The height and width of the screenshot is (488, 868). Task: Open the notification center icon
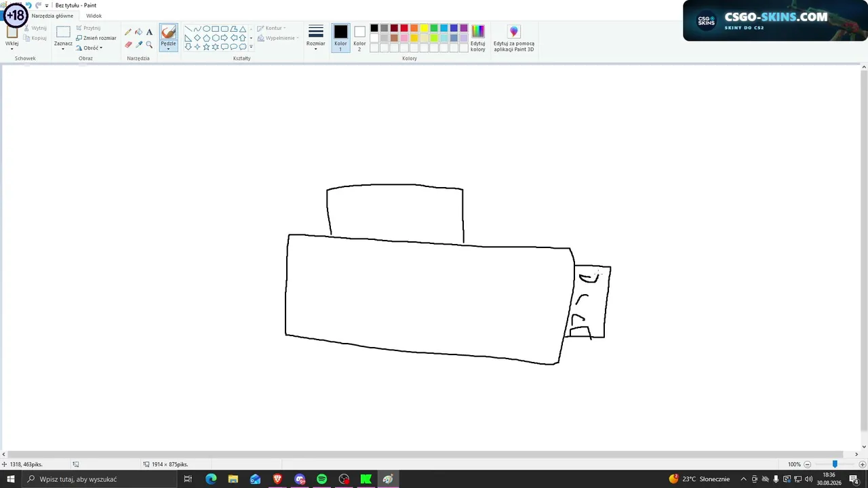click(854, 479)
